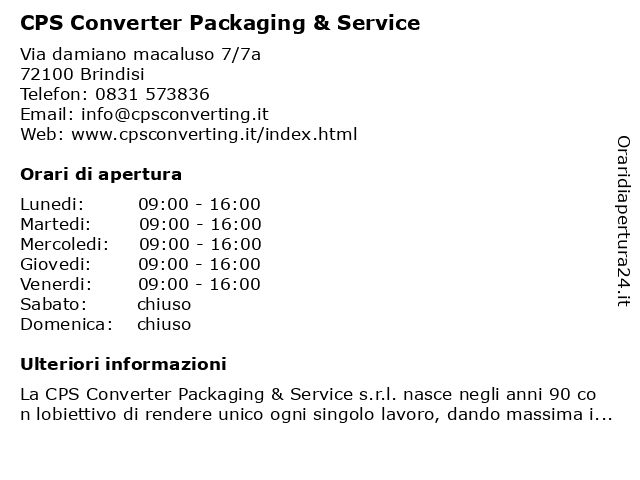Screen dimensions: 640x480
Task: Click the Web label text
Action: click(42, 134)
